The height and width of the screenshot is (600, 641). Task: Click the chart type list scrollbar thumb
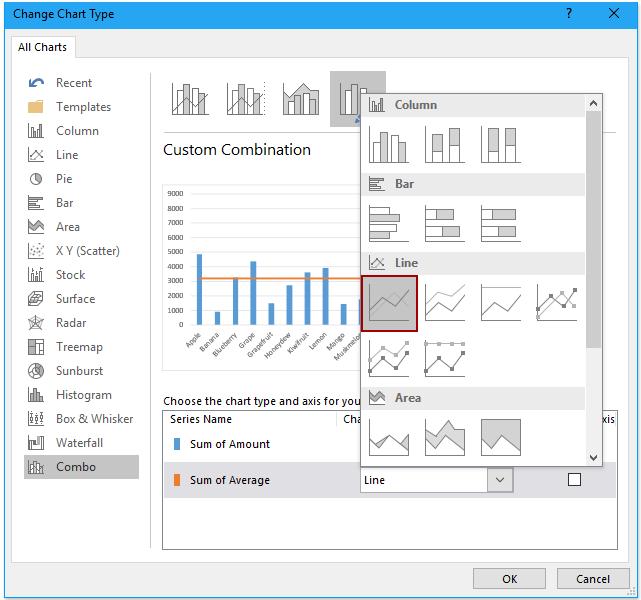pos(594,229)
